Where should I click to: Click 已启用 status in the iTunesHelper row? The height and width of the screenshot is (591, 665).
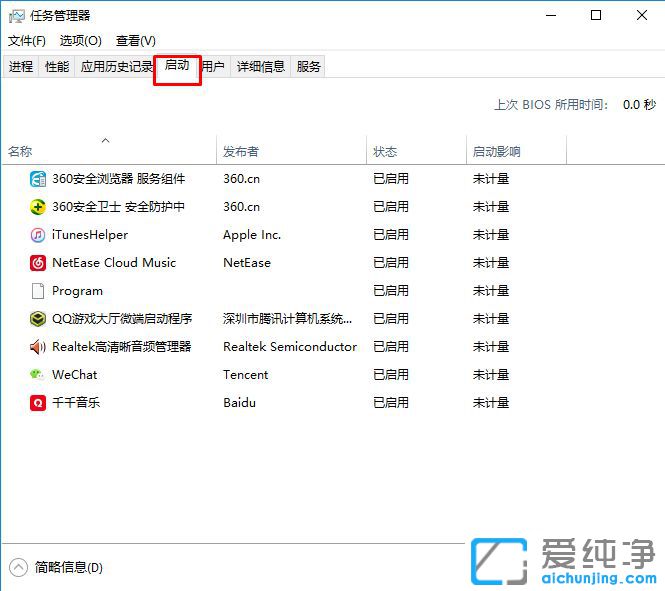click(391, 235)
